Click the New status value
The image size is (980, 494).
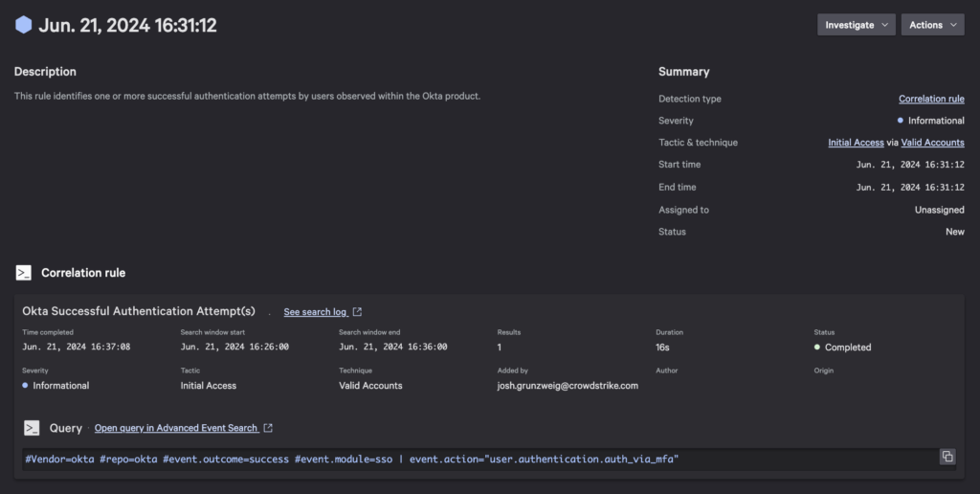click(954, 232)
